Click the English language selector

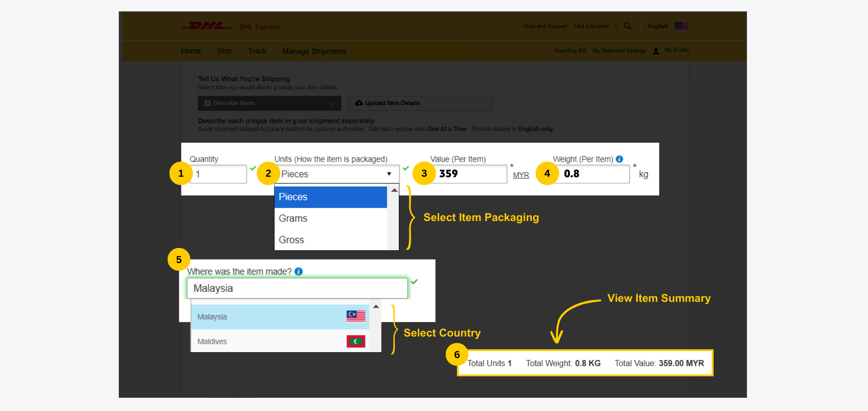pyautogui.click(x=657, y=26)
